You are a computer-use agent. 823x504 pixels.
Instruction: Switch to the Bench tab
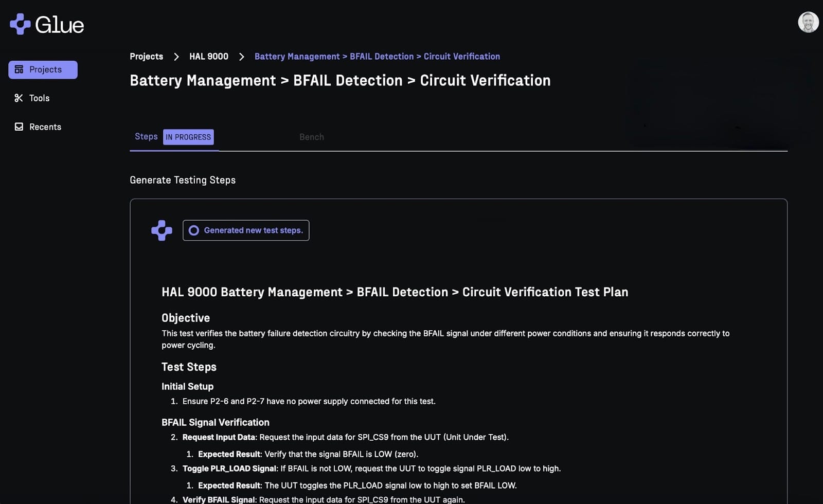(x=312, y=137)
